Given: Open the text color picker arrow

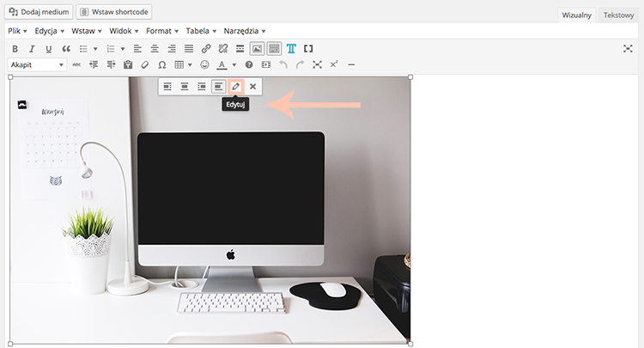Looking at the screenshot, I should tap(234, 65).
